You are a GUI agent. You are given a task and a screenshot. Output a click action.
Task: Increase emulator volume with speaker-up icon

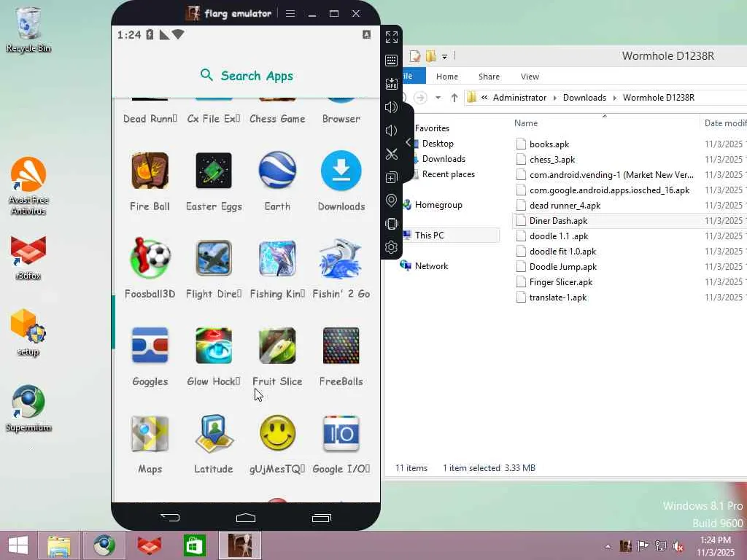(x=392, y=107)
